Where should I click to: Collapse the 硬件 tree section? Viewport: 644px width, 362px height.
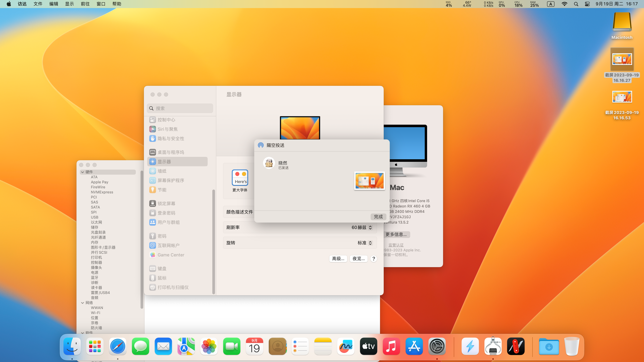coord(83,172)
